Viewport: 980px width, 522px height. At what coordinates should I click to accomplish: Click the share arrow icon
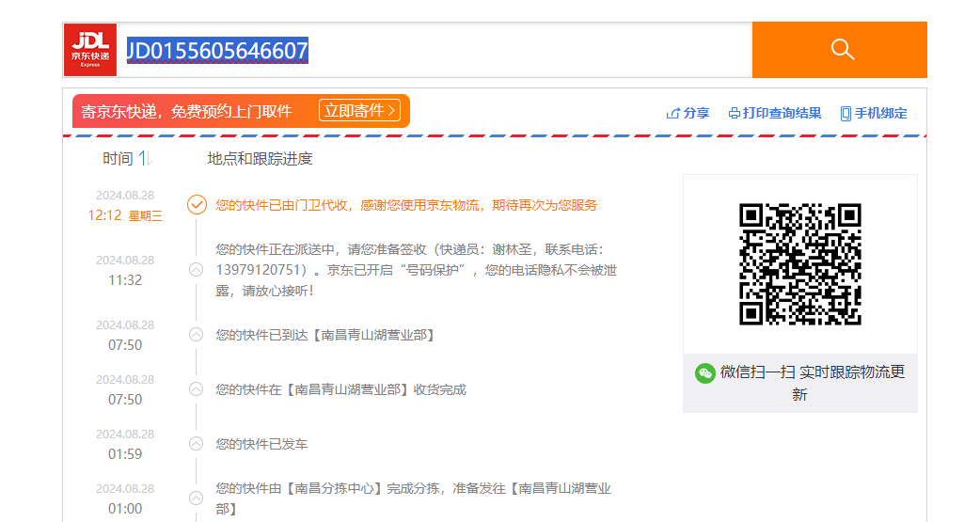click(673, 113)
